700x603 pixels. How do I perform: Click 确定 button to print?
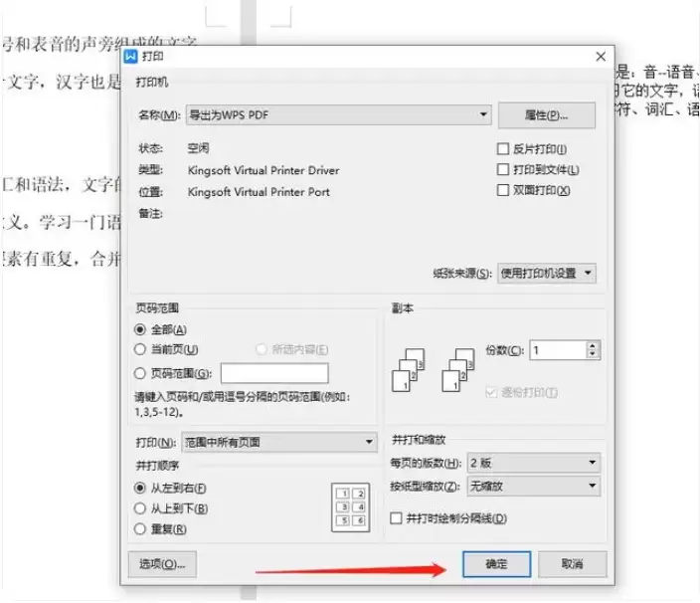point(497,564)
